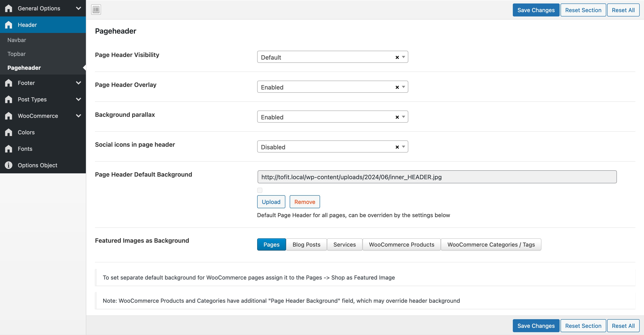Expand the Post Types chevron

point(78,99)
